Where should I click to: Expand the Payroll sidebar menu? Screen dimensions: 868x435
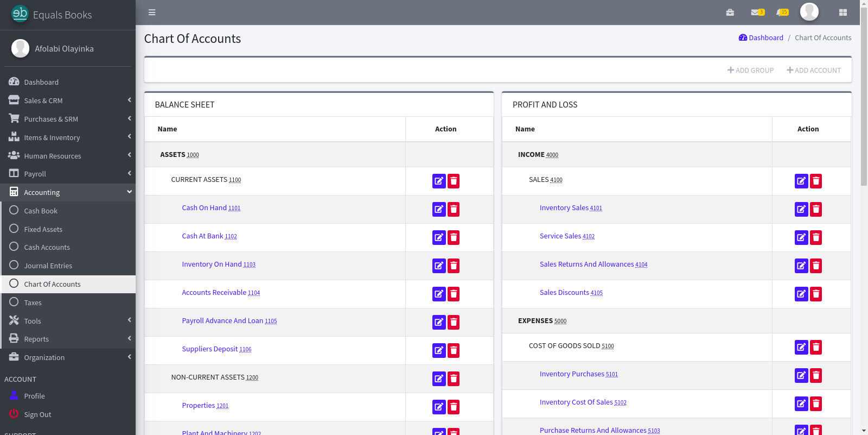click(x=68, y=174)
